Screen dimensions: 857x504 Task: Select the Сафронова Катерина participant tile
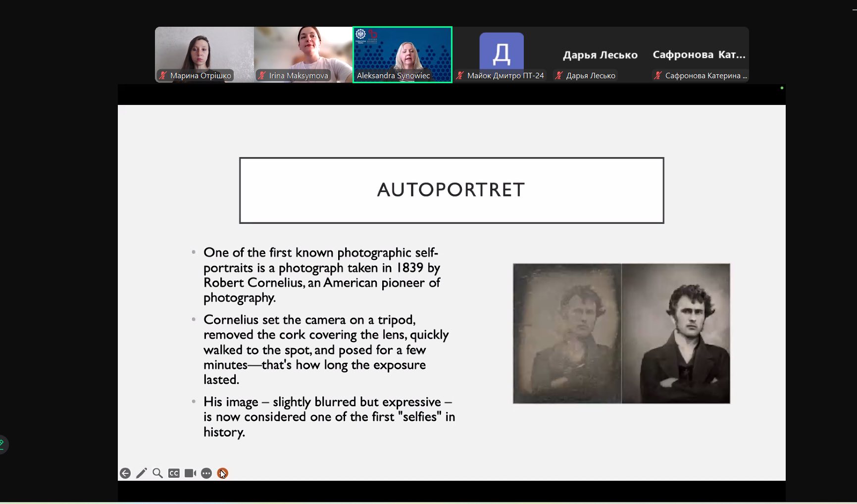point(699,54)
